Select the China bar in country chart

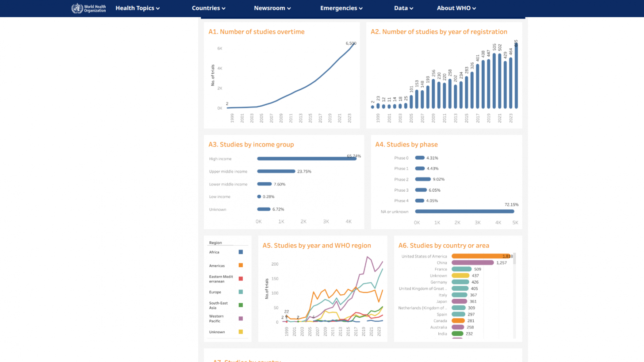(472, 262)
